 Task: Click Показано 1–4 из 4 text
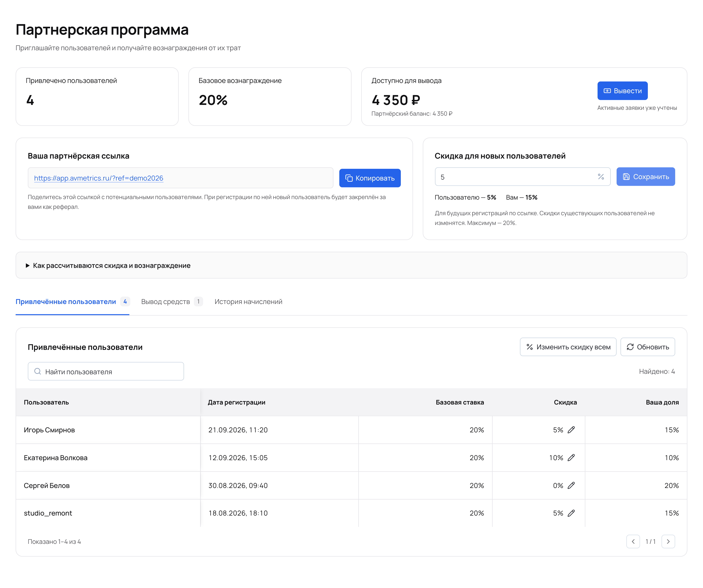point(54,541)
